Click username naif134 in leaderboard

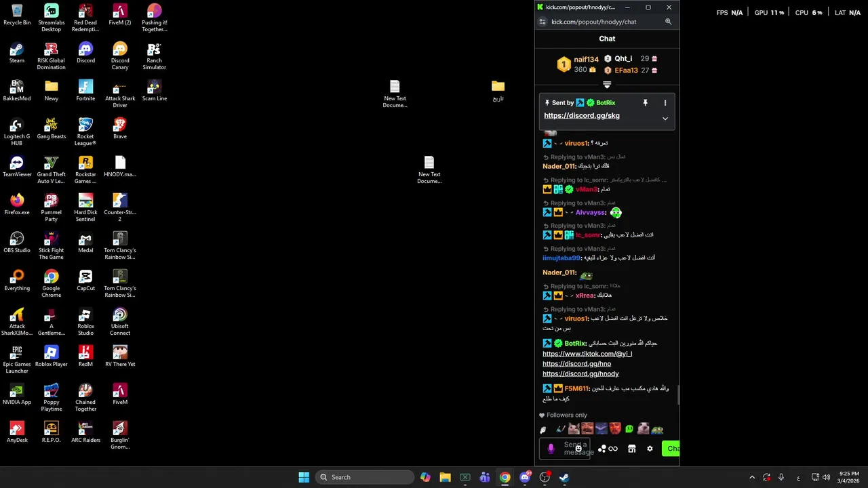[x=586, y=60]
